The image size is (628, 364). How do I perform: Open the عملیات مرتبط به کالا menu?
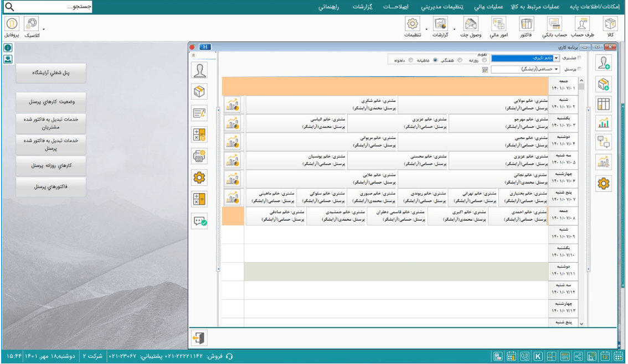pyautogui.click(x=534, y=7)
